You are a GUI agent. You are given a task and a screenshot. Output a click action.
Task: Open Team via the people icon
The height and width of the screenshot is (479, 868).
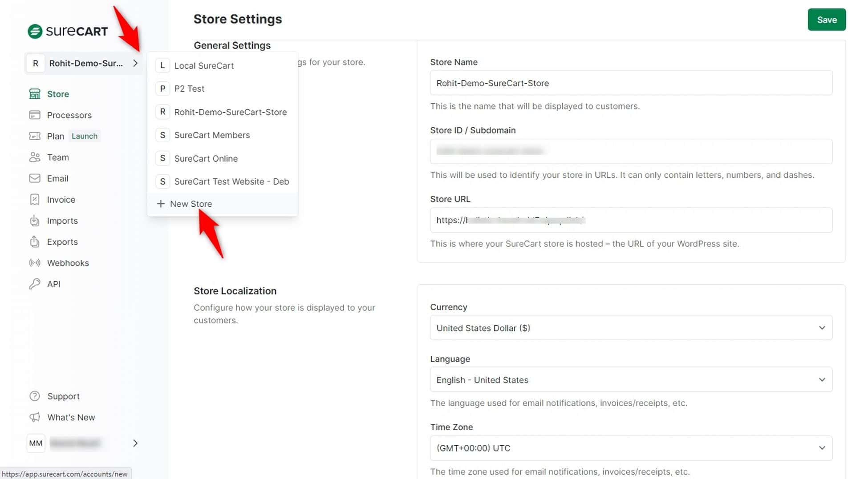click(x=35, y=157)
